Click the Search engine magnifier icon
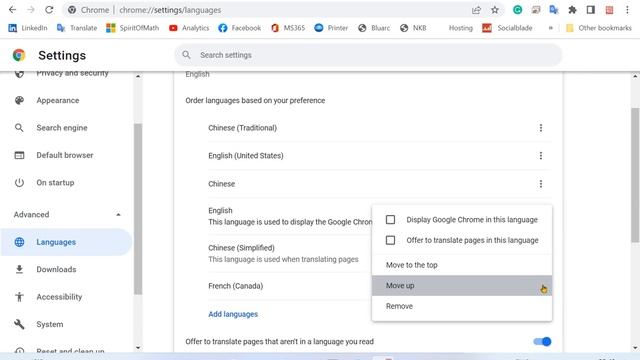 click(19, 128)
